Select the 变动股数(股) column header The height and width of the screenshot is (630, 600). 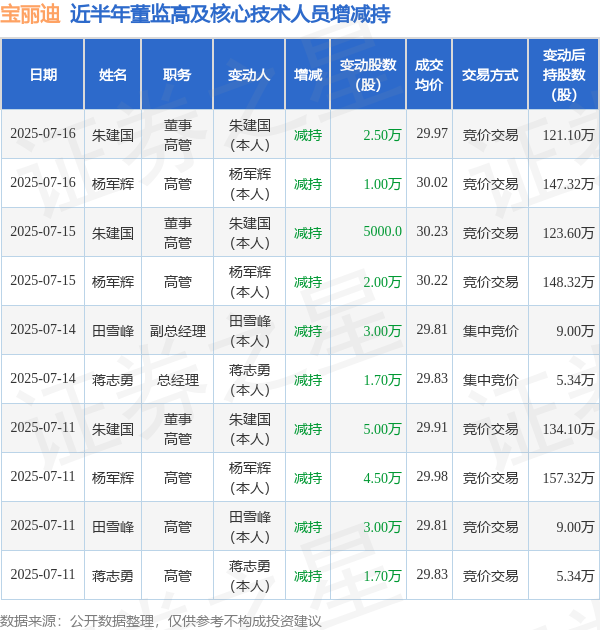368,75
